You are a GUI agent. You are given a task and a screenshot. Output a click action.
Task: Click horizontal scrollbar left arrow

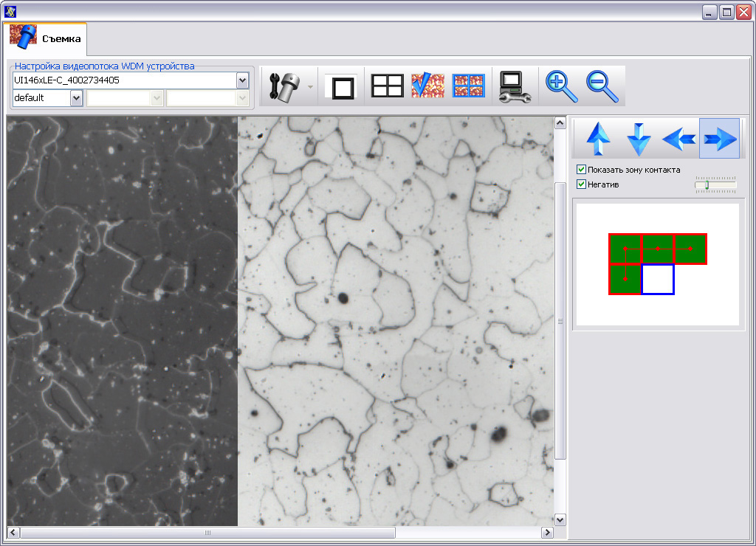pyautogui.click(x=13, y=533)
